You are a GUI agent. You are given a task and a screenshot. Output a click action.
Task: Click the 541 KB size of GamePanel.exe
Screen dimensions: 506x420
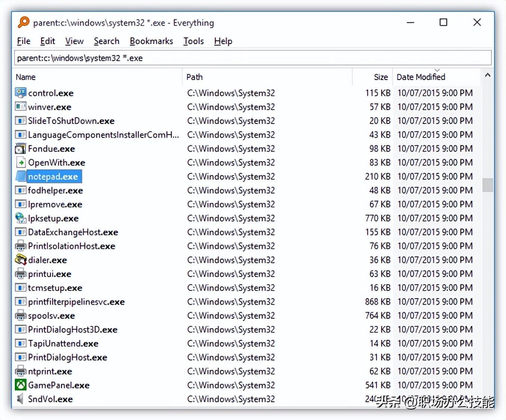tap(378, 385)
